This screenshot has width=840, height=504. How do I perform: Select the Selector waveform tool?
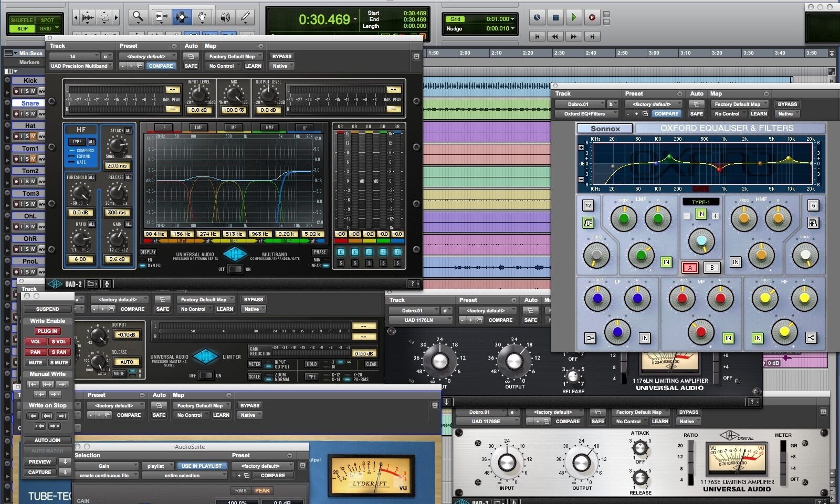point(181,17)
